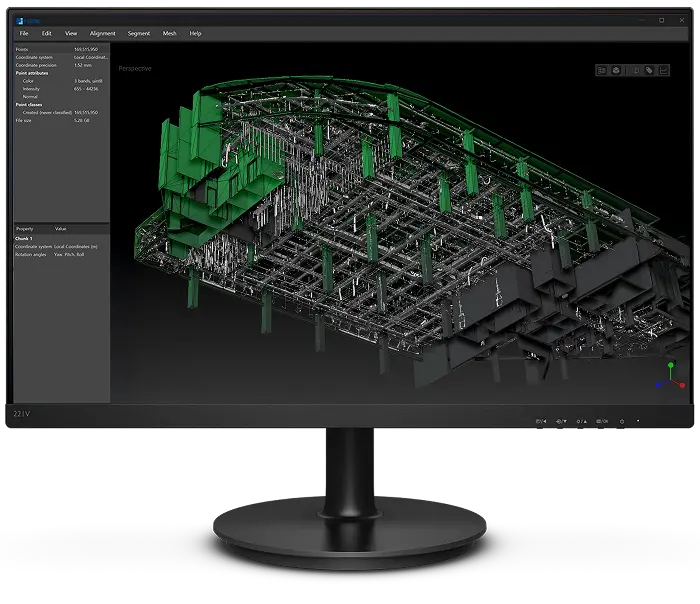Open the Mesh menu
700x604 pixels.
170,33
